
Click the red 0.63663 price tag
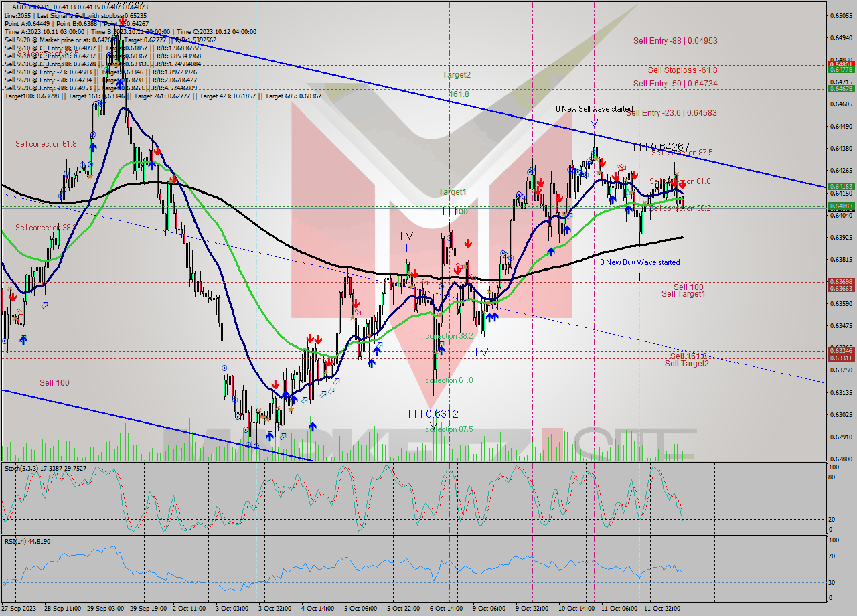[841, 289]
